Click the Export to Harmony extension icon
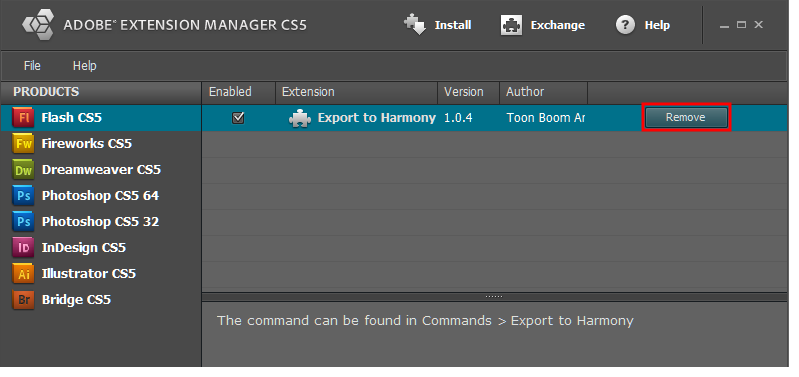Viewport: 799px width, 377px height. pos(300,118)
